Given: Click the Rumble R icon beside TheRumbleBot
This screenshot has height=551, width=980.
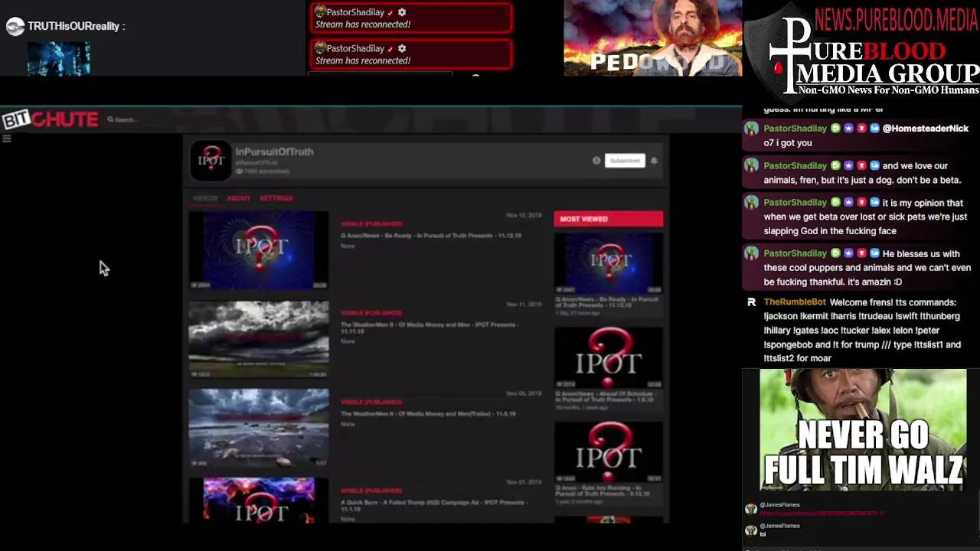Looking at the screenshot, I should 751,302.
